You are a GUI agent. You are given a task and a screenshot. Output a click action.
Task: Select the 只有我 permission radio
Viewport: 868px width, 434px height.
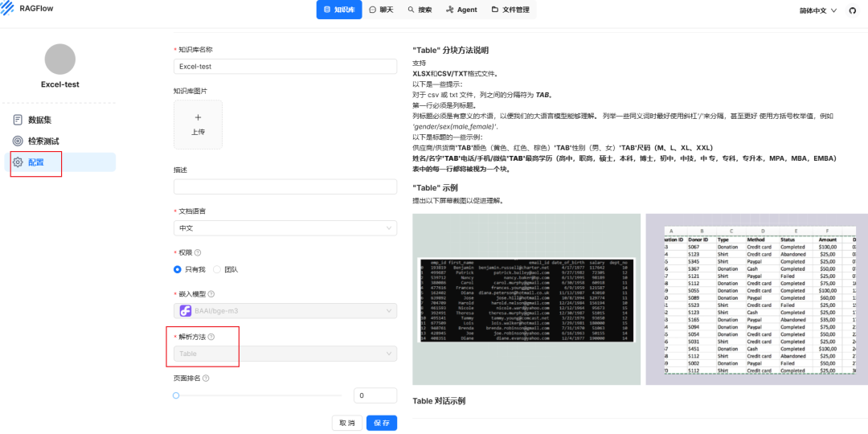tap(177, 269)
